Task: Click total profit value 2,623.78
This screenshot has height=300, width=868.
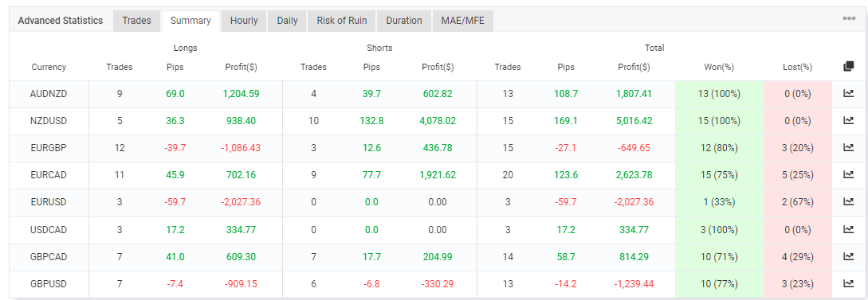Action: 634,175
